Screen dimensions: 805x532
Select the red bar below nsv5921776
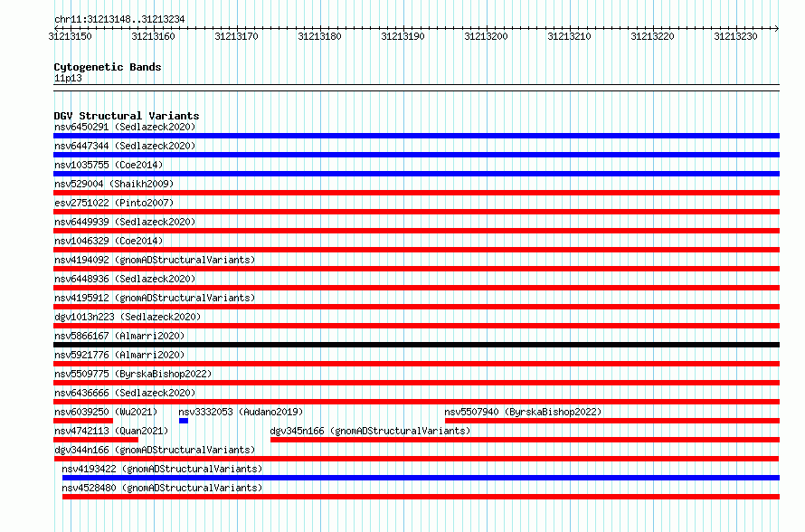click(416, 364)
